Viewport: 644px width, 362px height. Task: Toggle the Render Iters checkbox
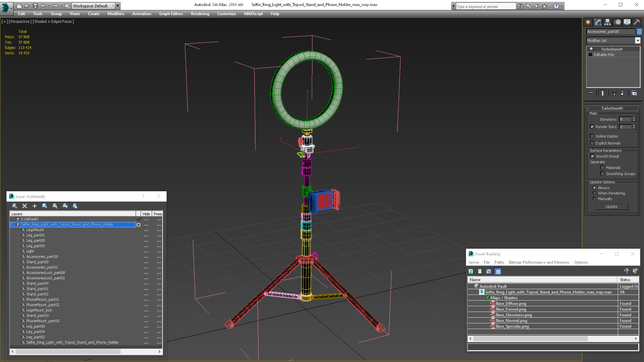pos(592,127)
